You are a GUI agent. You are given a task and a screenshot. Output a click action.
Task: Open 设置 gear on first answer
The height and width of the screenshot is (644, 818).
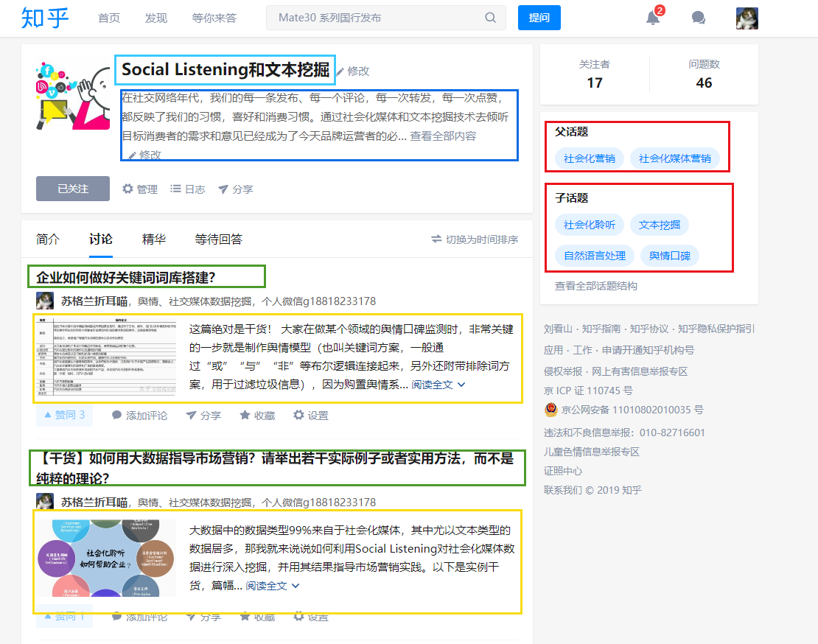tap(311, 416)
